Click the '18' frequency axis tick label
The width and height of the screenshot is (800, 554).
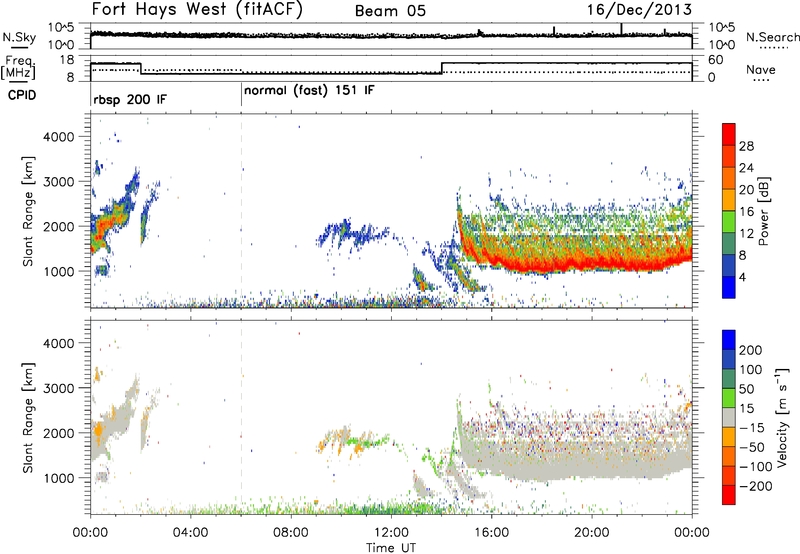pyautogui.click(x=67, y=60)
